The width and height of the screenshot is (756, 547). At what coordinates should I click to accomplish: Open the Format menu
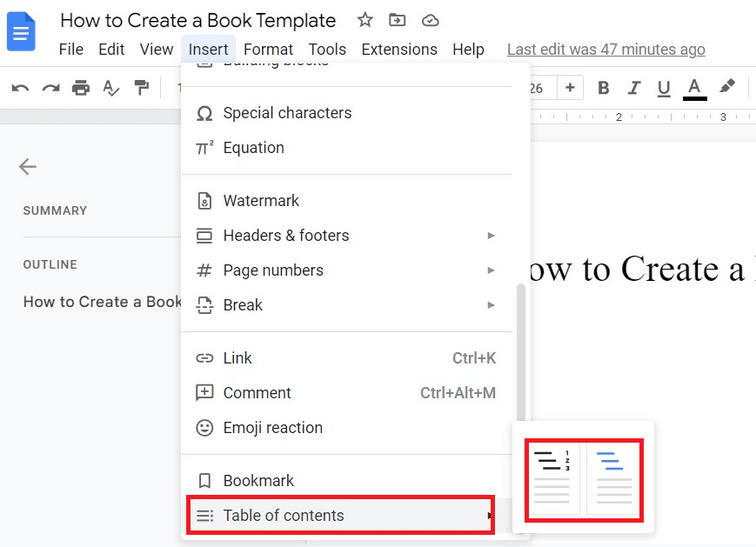(268, 49)
